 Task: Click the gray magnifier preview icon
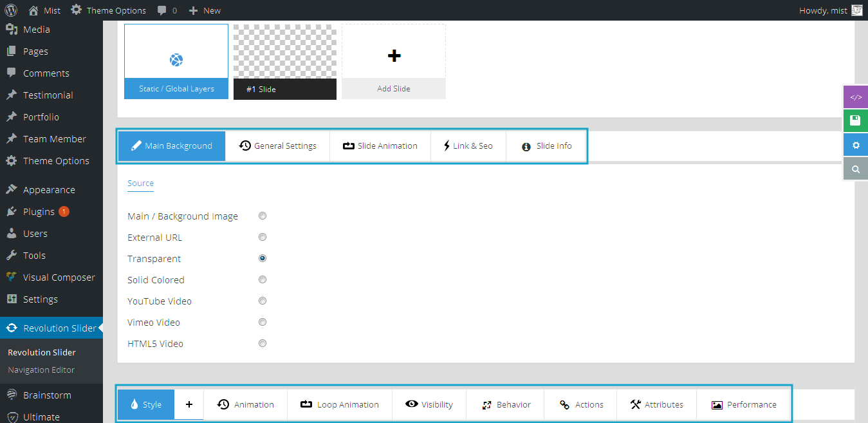(855, 169)
